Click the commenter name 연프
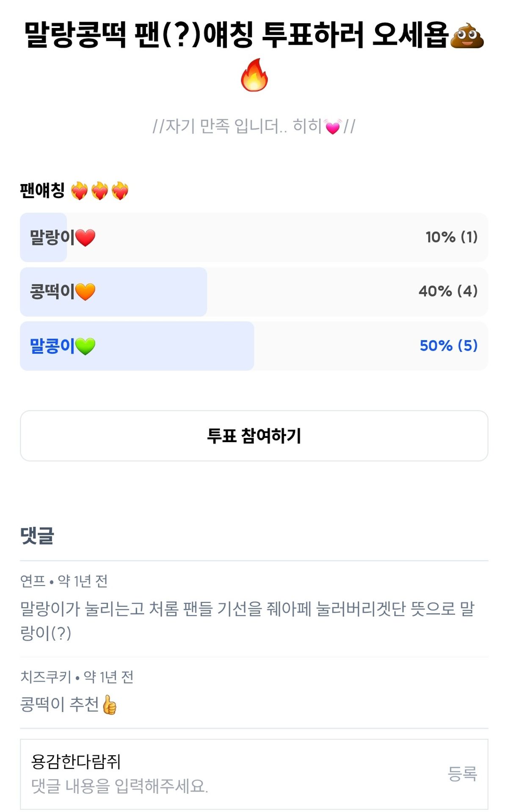The width and height of the screenshot is (508, 812). [x=33, y=581]
